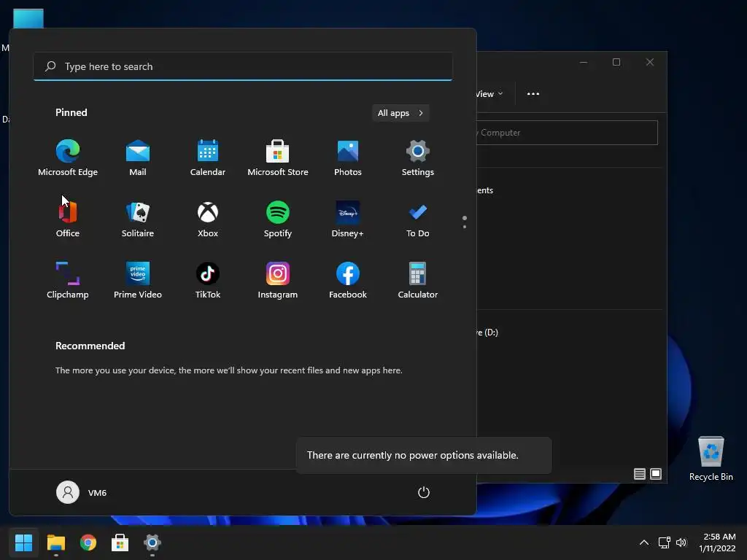Open the Calendar app
The height and width of the screenshot is (560, 747).
[x=208, y=158]
